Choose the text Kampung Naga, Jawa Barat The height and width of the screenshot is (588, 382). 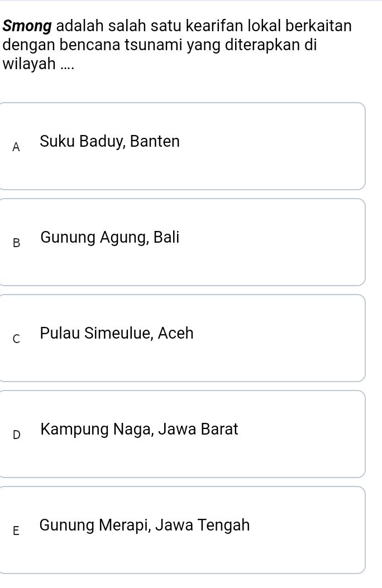(139, 429)
